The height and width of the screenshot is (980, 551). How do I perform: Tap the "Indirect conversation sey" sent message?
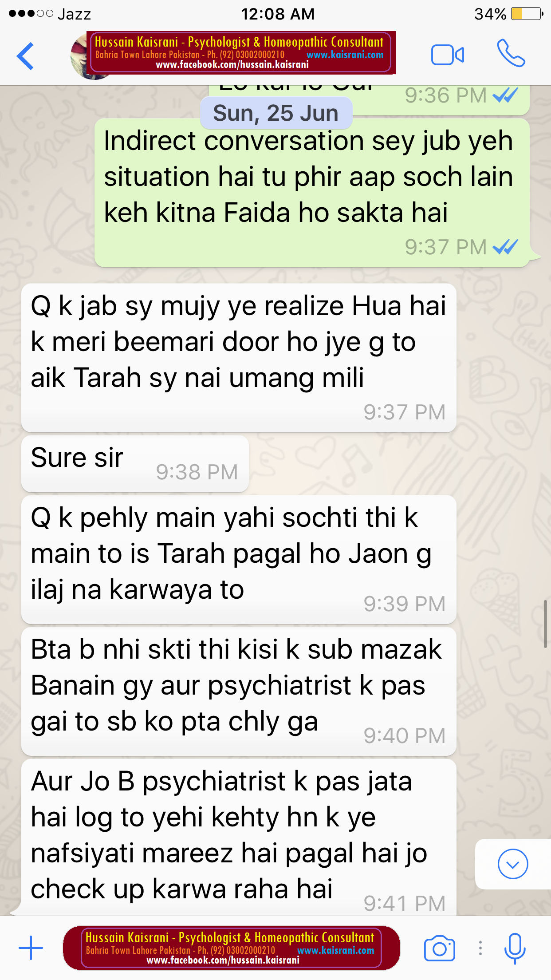coord(312,193)
